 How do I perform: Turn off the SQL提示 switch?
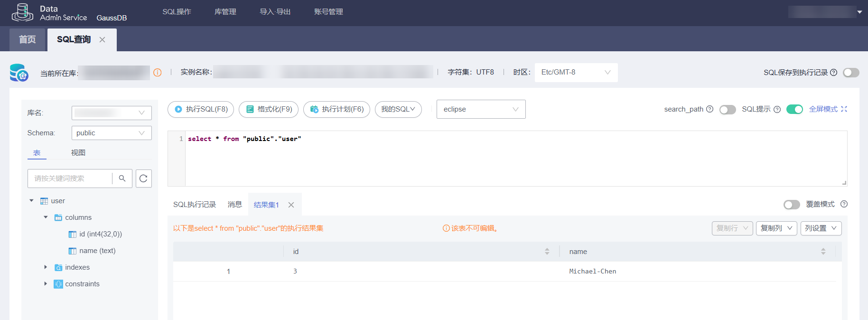pyautogui.click(x=794, y=109)
